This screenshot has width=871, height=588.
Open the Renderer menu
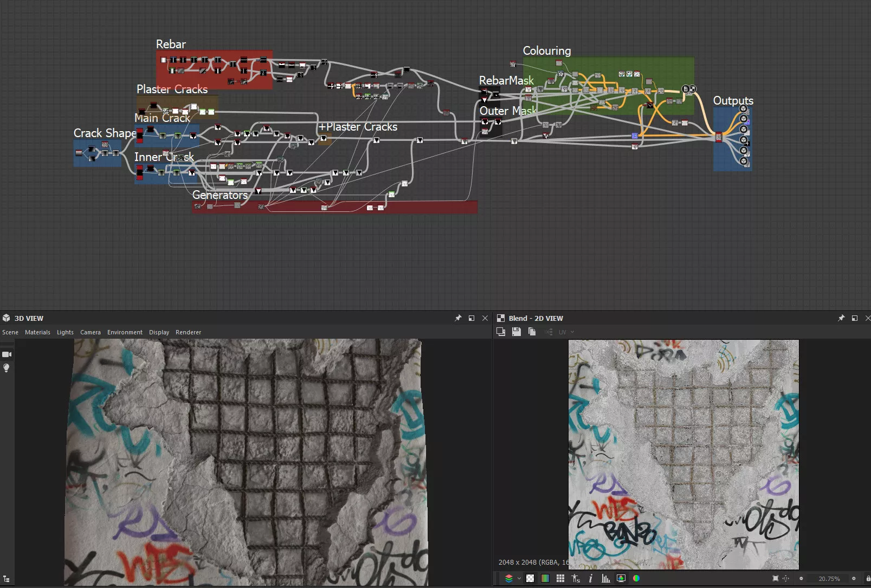pyautogui.click(x=188, y=332)
